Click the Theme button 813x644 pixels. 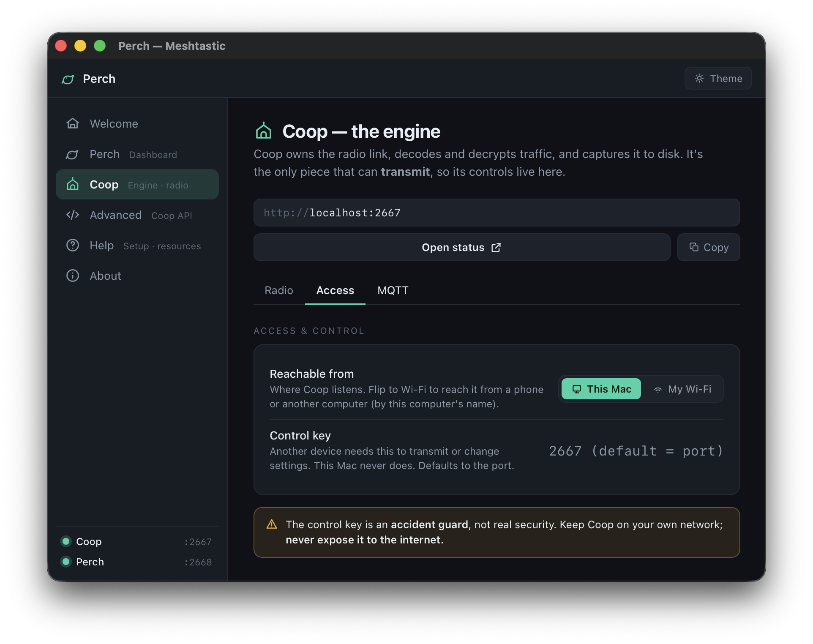718,79
